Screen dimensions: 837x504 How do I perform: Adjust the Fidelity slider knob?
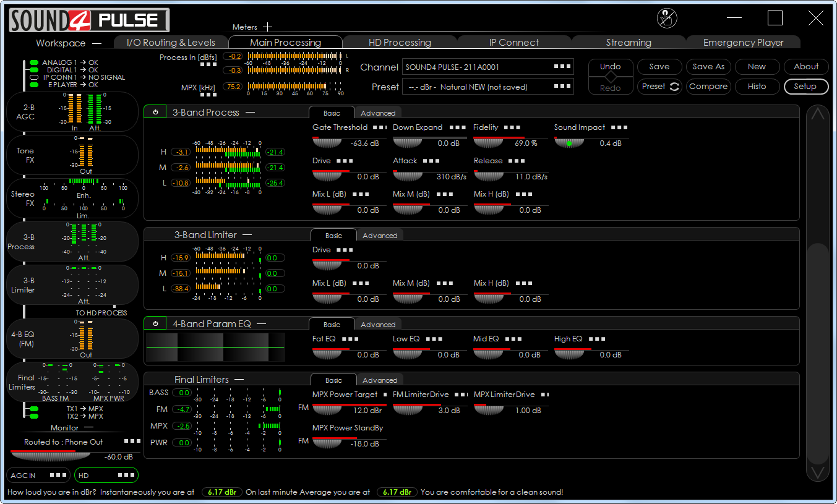pos(488,143)
